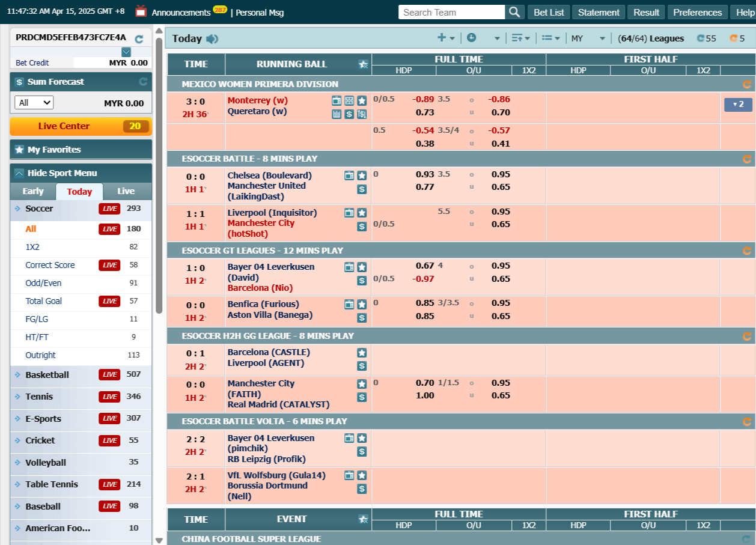
Task: Click the orange refresh counter showing 5
Action: point(737,38)
